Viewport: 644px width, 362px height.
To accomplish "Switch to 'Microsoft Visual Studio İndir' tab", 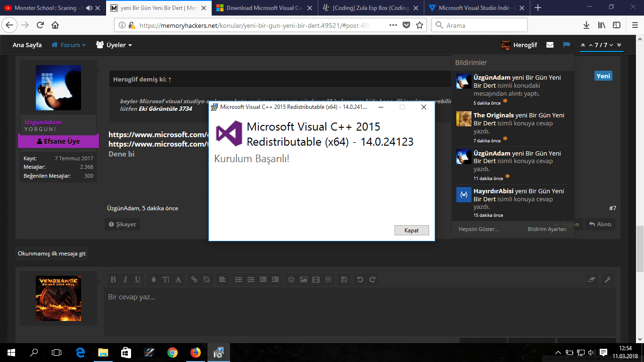I will pos(477,8).
